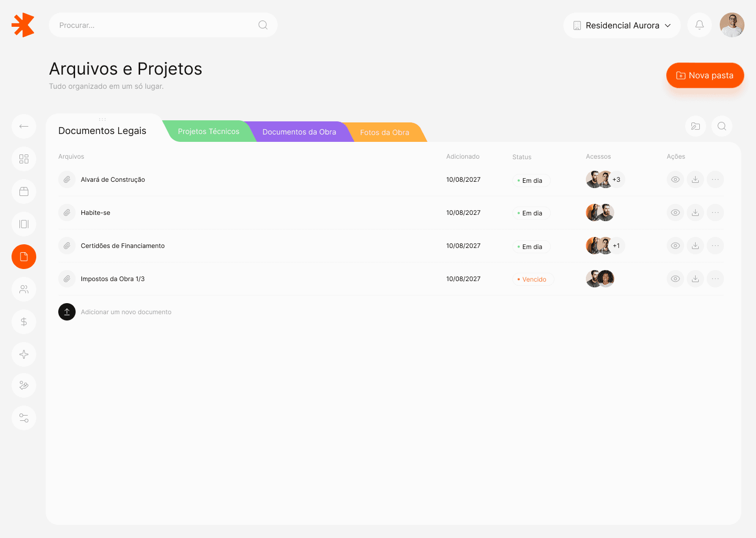Open more options for Impostos da Obra 1/3
This screenshot has height=538, width=756.
(x=715, y=279)
